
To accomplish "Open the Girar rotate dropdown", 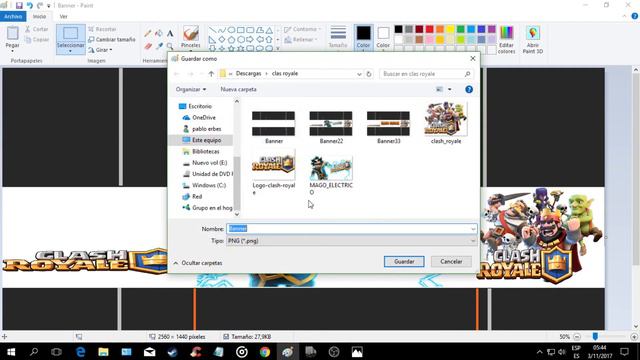I will pyautogui.click(x=100, y=50).
